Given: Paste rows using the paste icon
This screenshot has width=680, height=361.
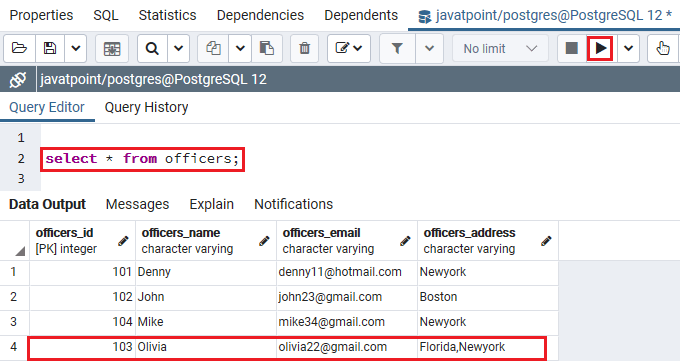Looking at the screenshot, I should point(266,48).
